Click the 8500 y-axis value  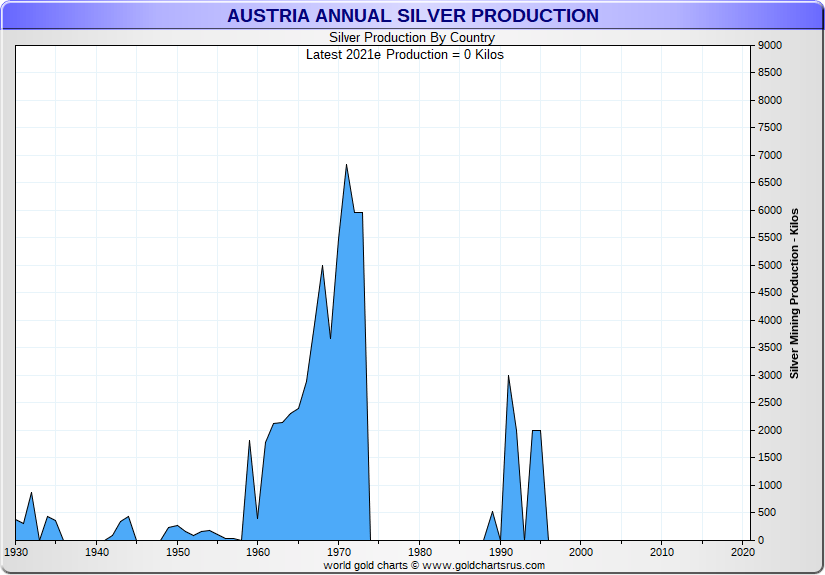(x=770, y=73)
